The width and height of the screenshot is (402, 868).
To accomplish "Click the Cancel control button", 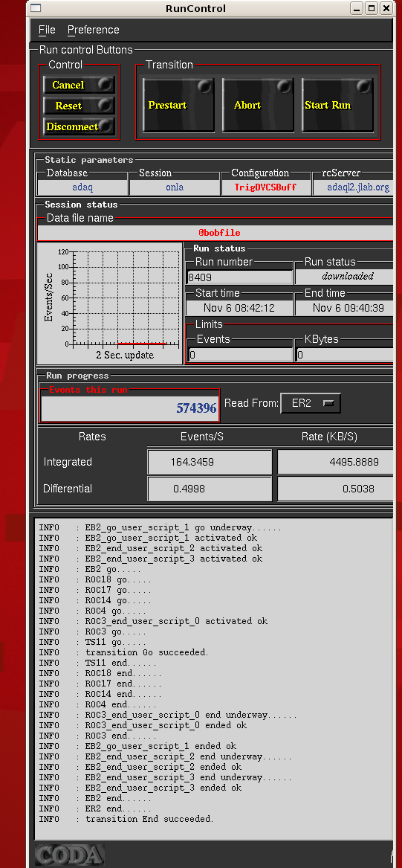I will pyautogui.click(x=79, y=85).
